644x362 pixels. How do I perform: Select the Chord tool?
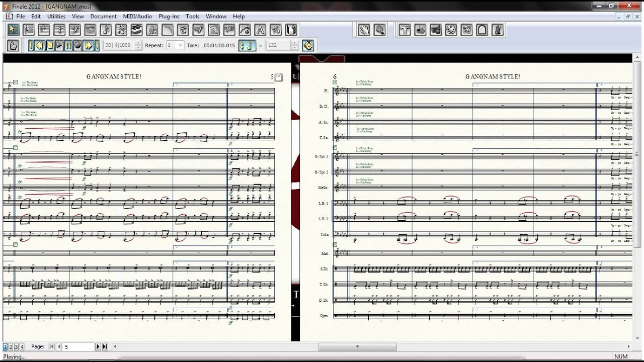229,30
